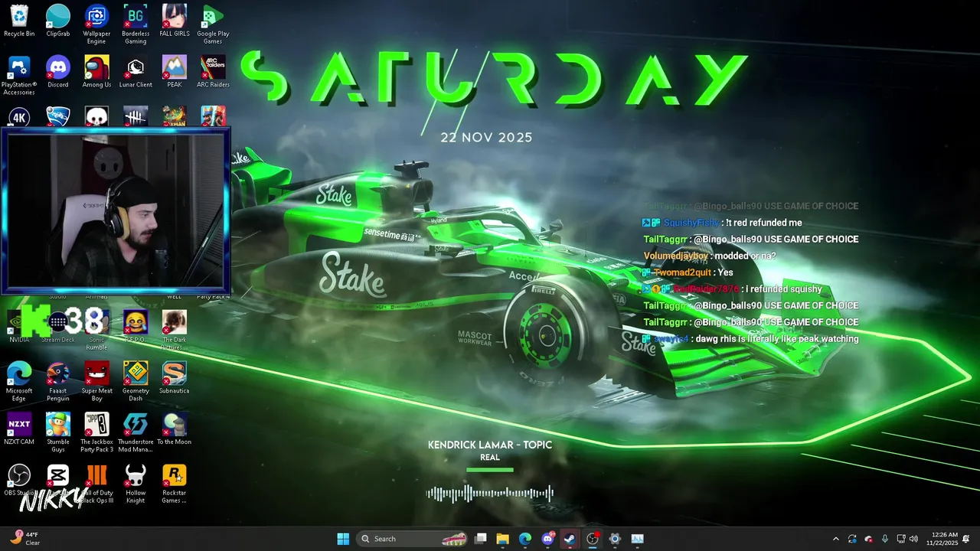Click the microphone tray icon
Image resolution: width=980 pixels, height=551 pixels.
point(885,539)
